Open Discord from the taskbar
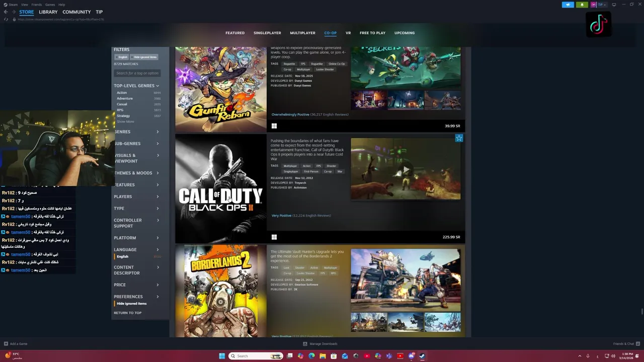This screenshot has height=362, width=644. [x=411, y=356]
